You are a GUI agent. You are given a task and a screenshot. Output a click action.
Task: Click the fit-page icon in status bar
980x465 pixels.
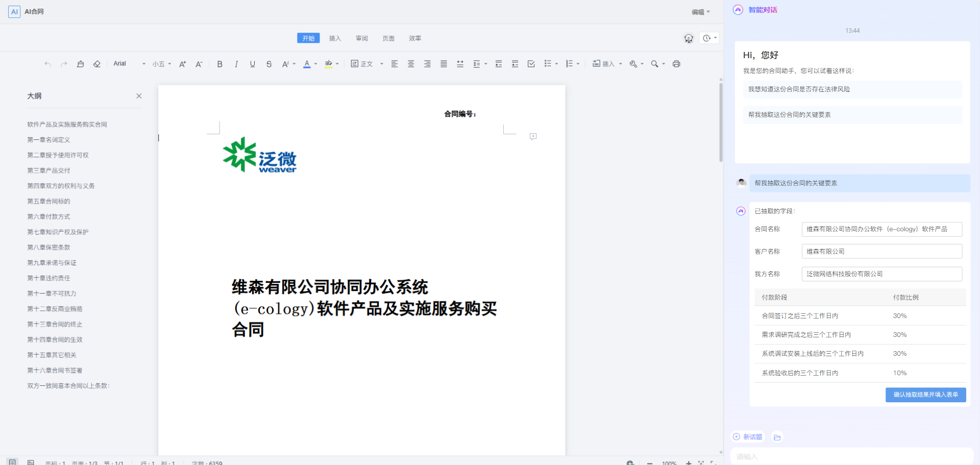pos(701,463)
